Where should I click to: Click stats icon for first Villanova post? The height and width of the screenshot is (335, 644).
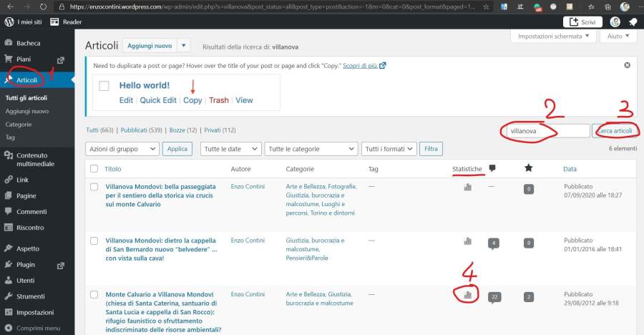[x=468, y=188]
